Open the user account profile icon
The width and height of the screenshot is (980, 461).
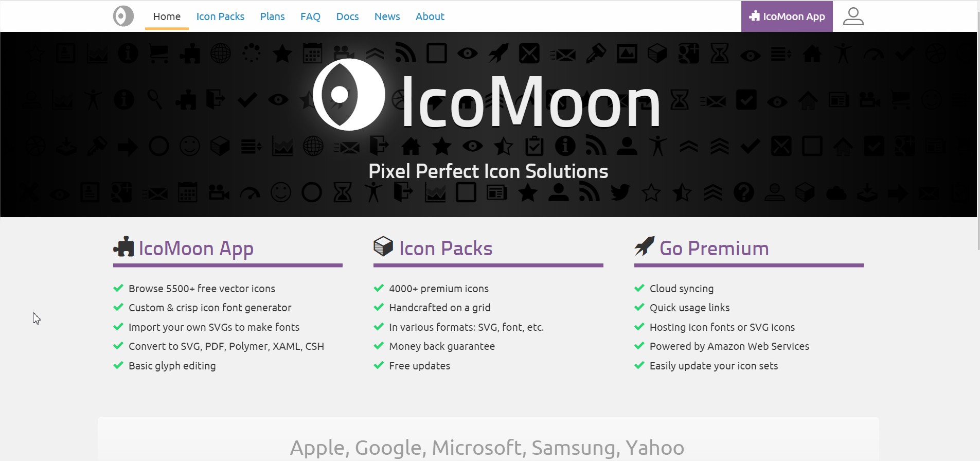[x=853, y=16]
